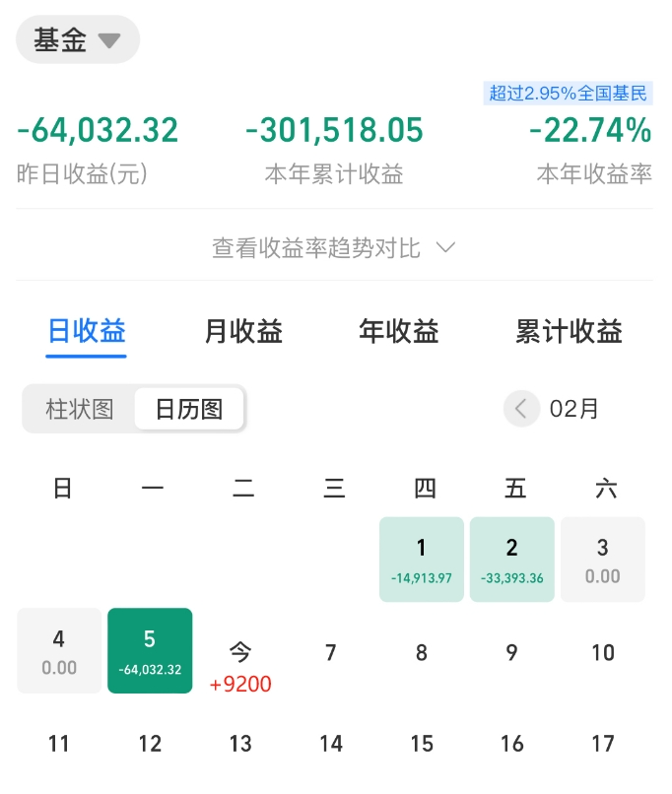Select February 2 with -33,393.36
Viewport: 672px width, 794px height.
pyautogui.click(x=512, y=560)
